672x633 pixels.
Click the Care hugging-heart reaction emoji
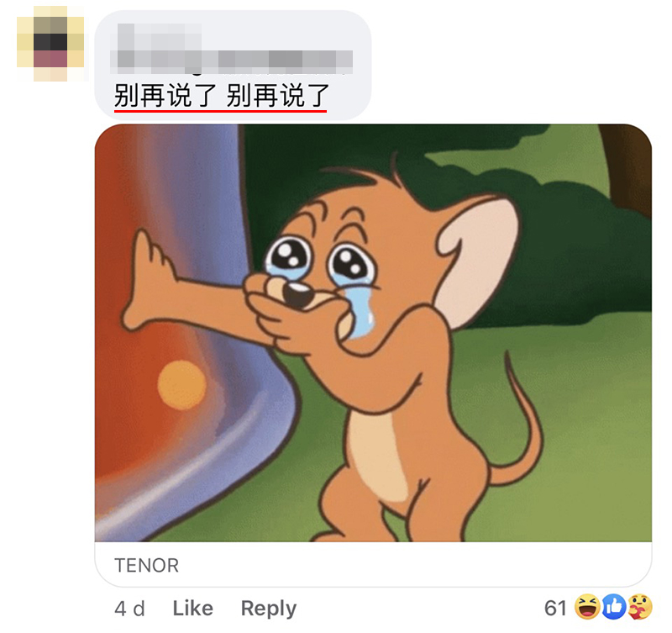click(x=640, y=606)
